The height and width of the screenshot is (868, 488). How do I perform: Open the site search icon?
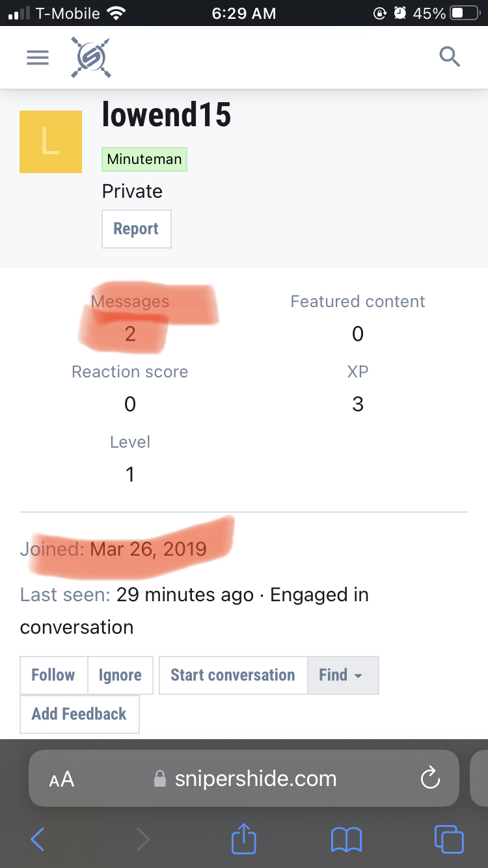450,57
